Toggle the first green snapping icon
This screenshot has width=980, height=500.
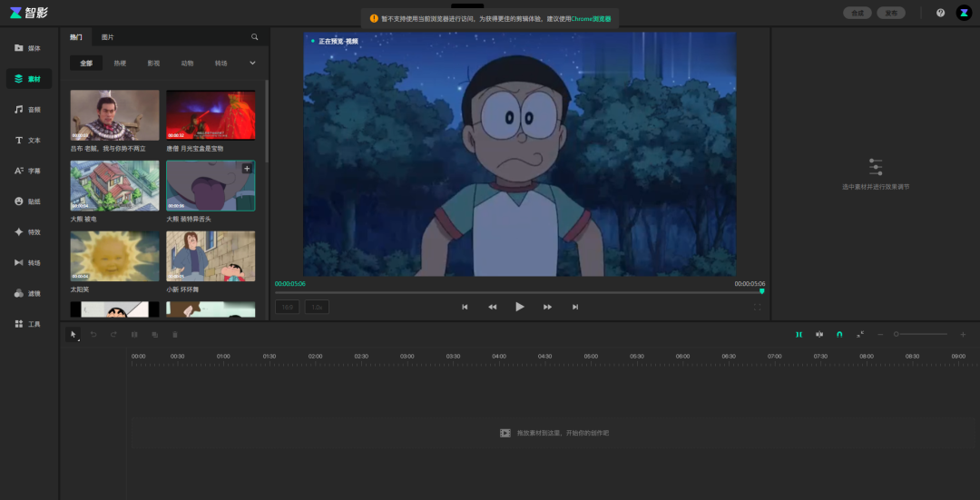[799, 334]
